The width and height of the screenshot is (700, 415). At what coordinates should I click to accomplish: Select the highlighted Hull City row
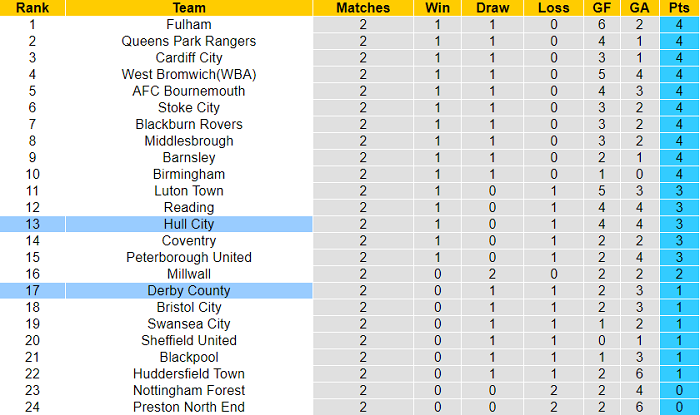pos(188,224)
